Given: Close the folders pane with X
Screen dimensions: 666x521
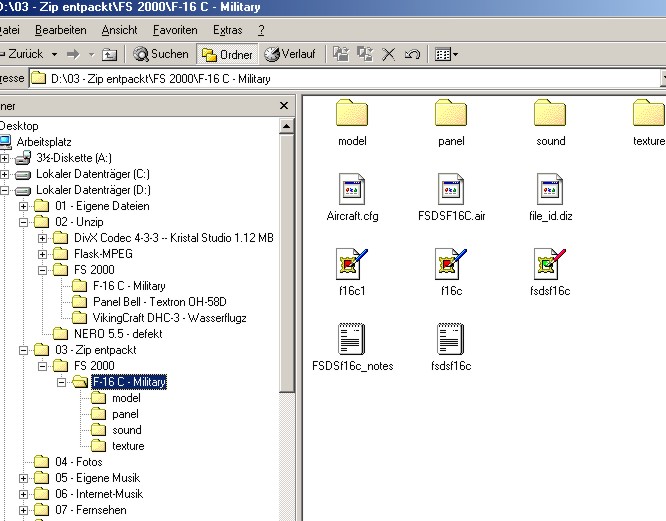Looking at the screenshot, I should (284, 106).
